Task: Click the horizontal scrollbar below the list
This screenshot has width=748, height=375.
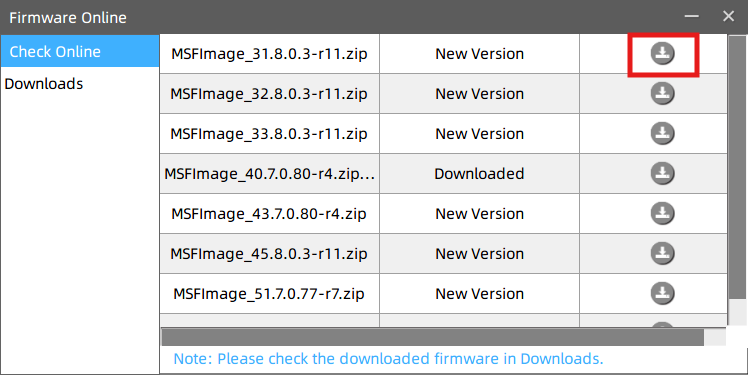Action: 433,337
